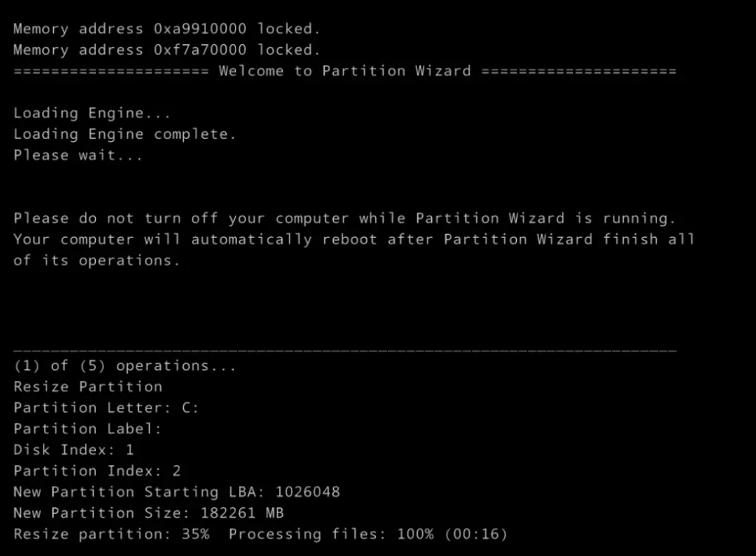Click the empty 'Partition Label:' field line

pos(88,428)
